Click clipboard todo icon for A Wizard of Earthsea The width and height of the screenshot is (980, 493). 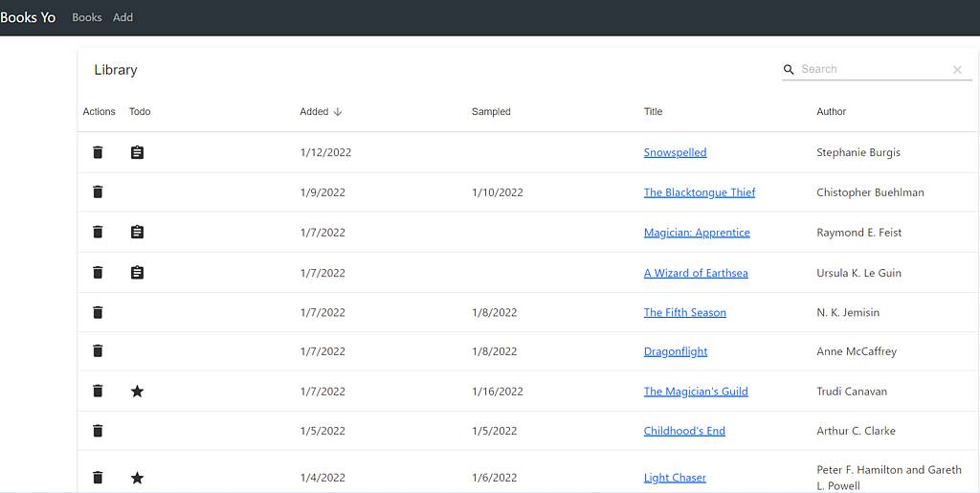pyautogui.click(x=138, y=273)
